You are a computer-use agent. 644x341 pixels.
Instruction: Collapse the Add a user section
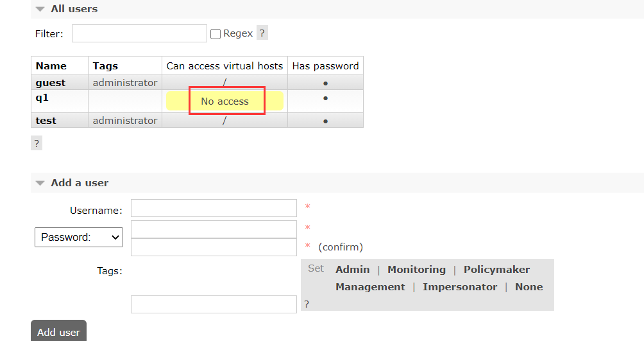40,183
